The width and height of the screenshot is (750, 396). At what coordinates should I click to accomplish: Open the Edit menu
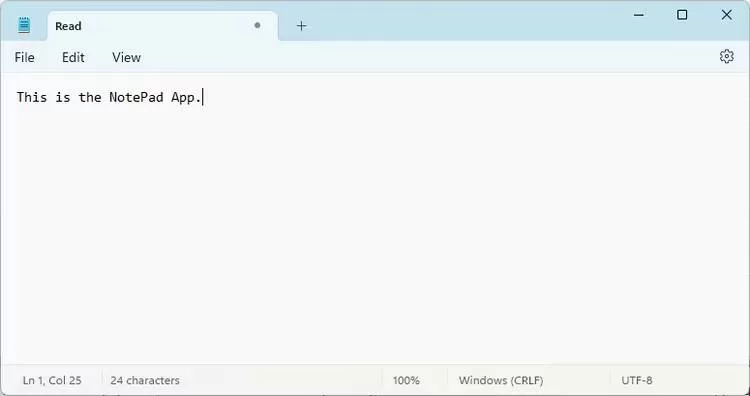[73, 57]
